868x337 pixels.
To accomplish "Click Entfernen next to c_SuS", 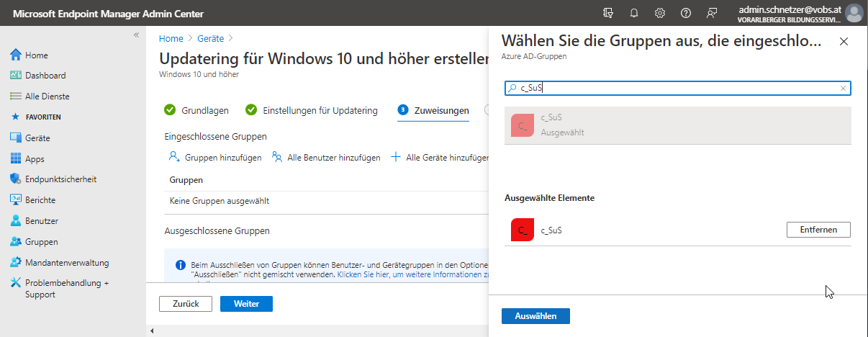I will click(818, 230).
